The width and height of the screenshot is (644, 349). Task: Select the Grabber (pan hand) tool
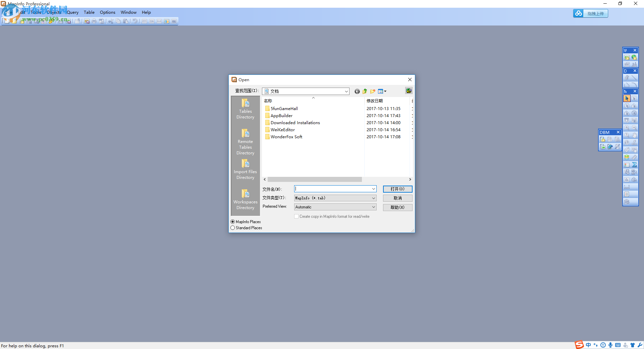click(x=634, y=134)
